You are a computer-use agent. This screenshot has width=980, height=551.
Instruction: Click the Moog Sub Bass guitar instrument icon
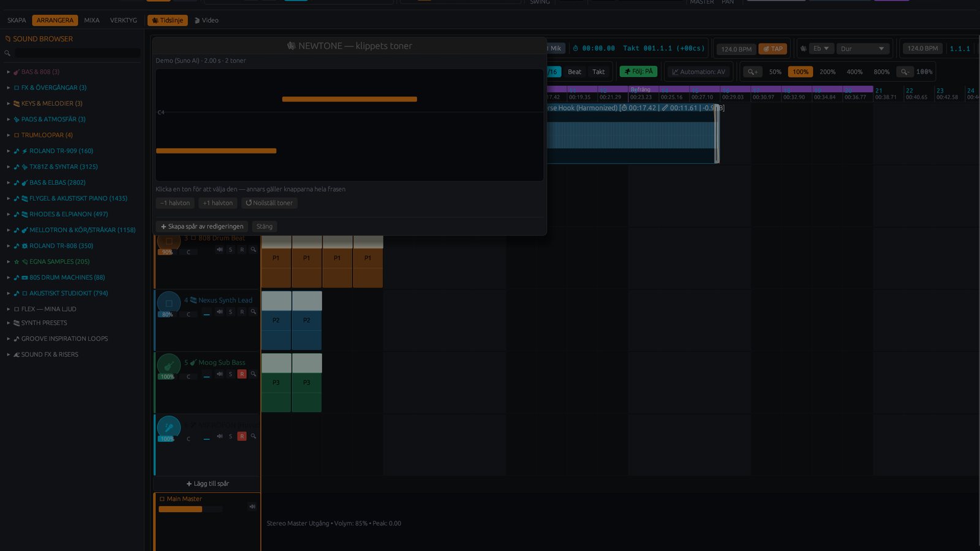(x=169, y=365)
